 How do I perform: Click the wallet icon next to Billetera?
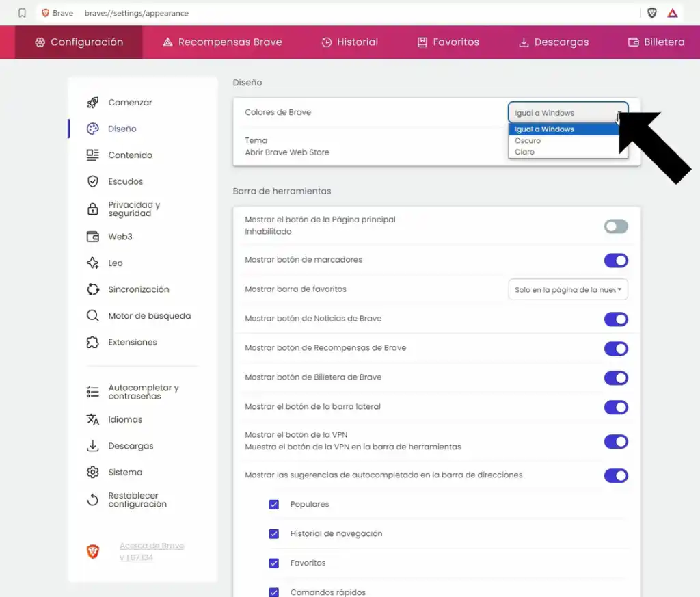coord(633,42)
